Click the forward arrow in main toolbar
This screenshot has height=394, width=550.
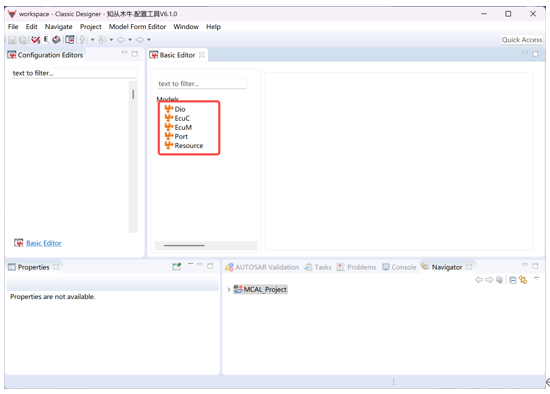140,40
